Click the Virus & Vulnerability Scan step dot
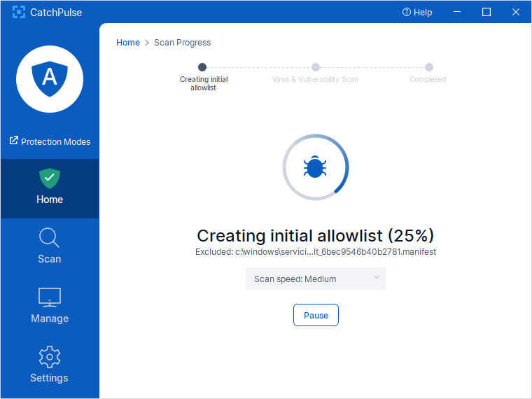This screenshot has height=399, width=532. 316,67
